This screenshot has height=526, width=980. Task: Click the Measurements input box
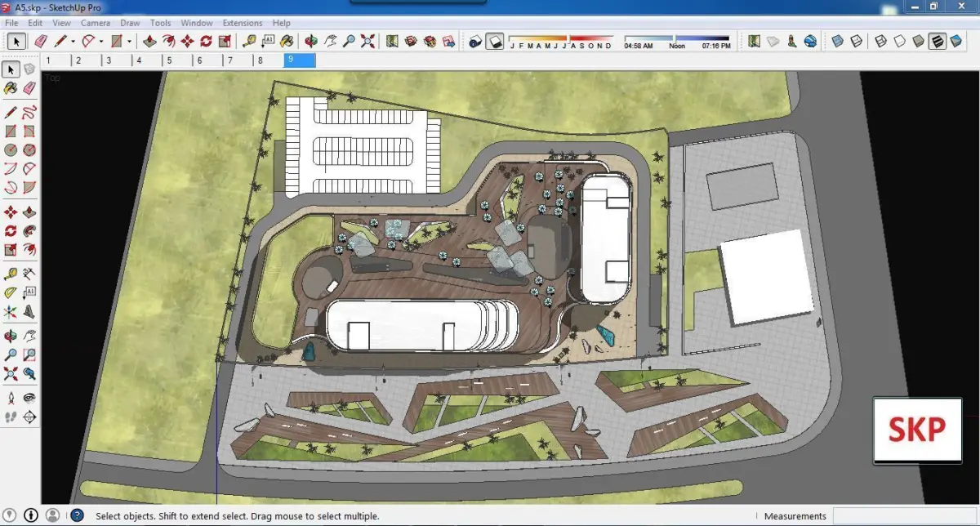[903, 516]
